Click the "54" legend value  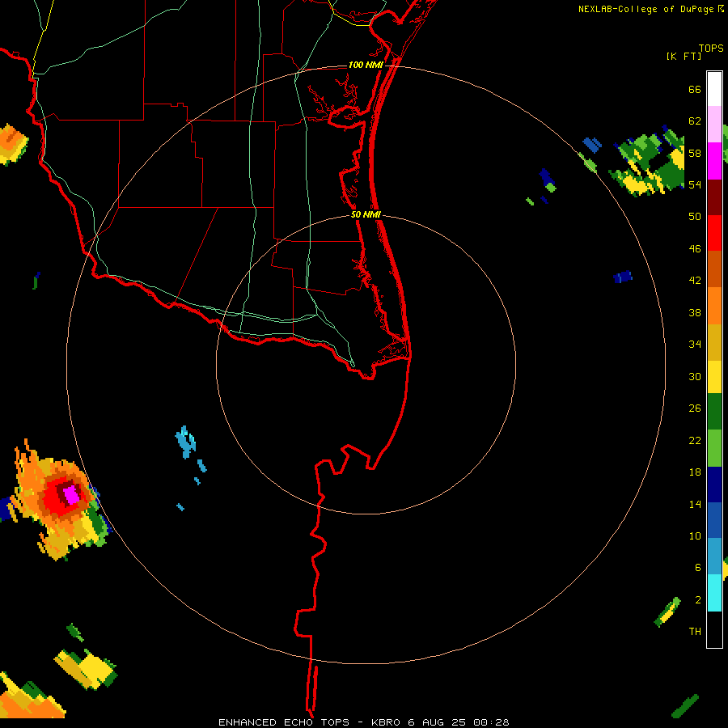[695, 184]
